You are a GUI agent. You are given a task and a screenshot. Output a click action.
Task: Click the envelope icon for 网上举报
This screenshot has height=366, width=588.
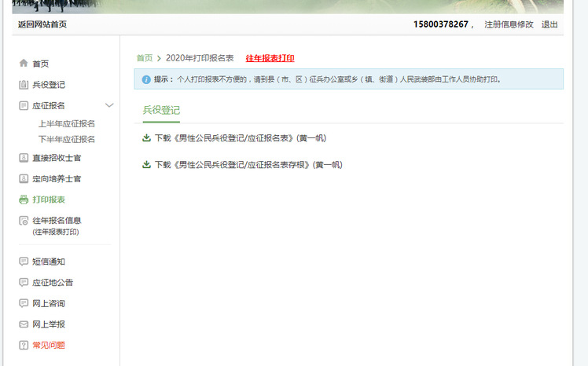coord(24,324)
